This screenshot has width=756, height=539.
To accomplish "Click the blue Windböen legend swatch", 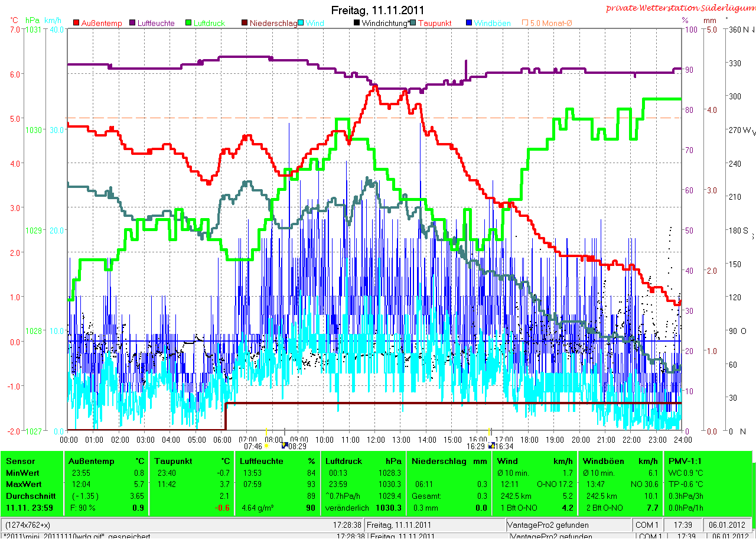I will point(469,23).
